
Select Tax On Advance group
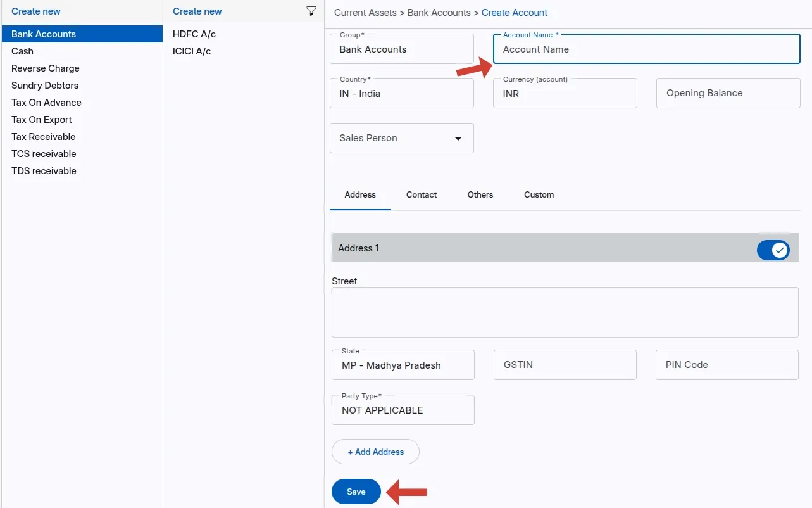pyautogui.click(x=82, y=103)
